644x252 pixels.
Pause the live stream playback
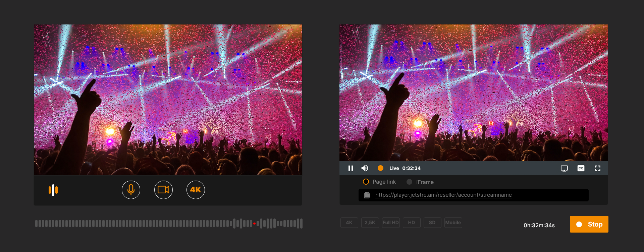(351, 168)
